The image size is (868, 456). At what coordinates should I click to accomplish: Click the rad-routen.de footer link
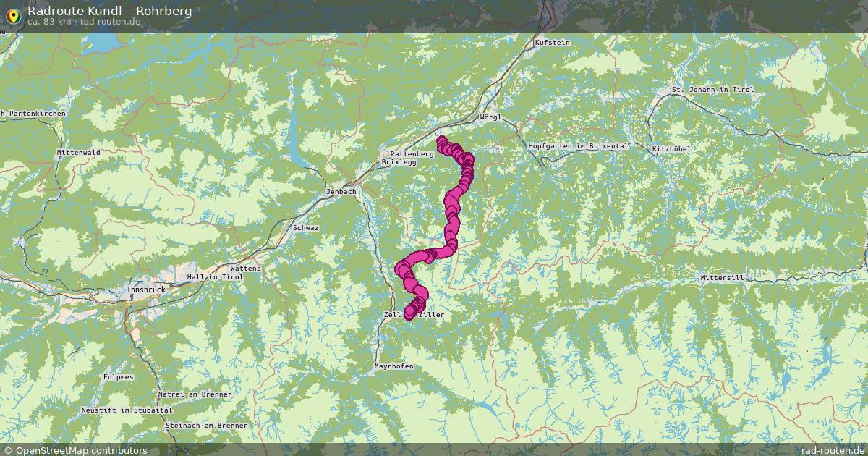tap(833, 450)
